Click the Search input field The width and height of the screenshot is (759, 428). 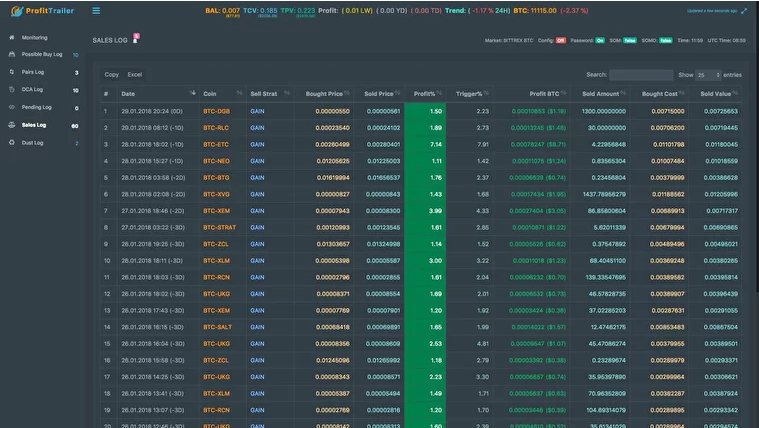[x=641, y=75]
